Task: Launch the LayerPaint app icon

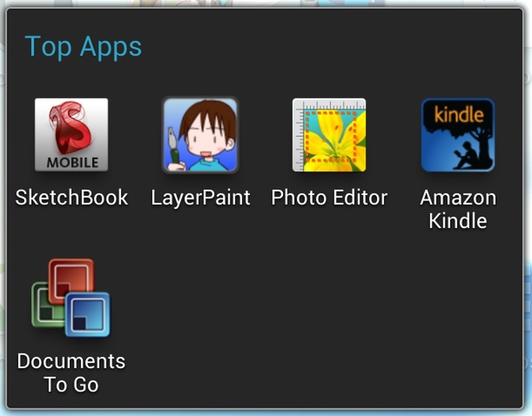Action: point(201,135)
